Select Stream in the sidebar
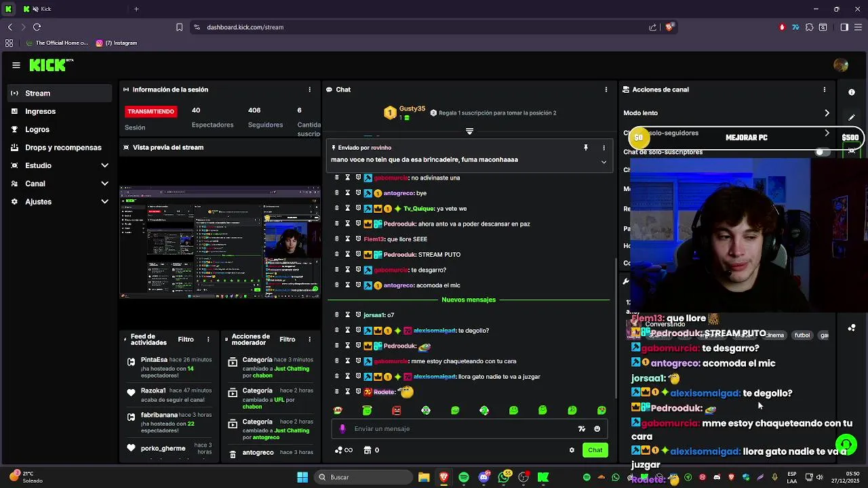This screenshot has height=488, width=868. pos(60,93)
